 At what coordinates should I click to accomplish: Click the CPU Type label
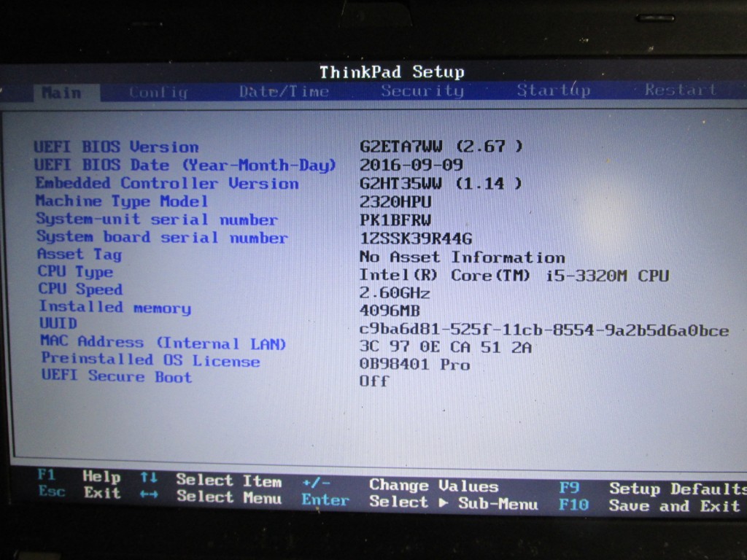pyautogui.click(x=75, y=271)
